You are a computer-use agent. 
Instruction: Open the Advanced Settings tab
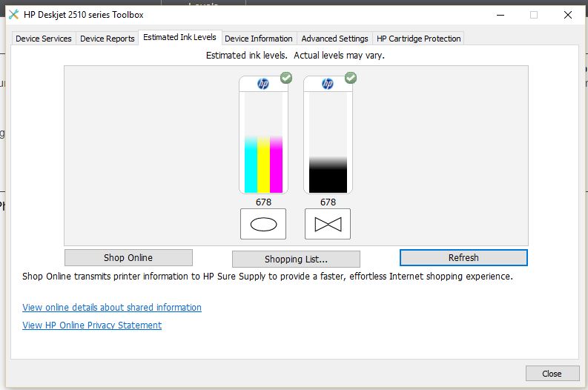[335, 39]
